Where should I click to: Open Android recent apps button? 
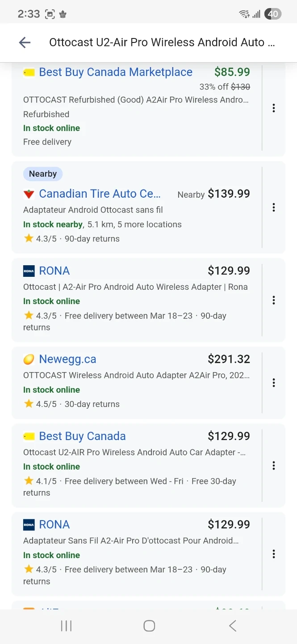(66, 626)
